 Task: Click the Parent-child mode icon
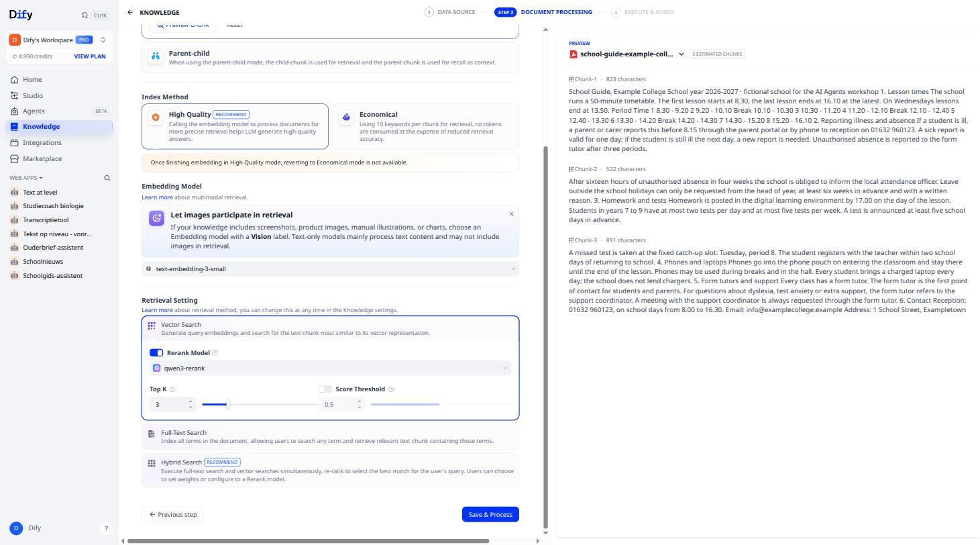coord(156,56)
